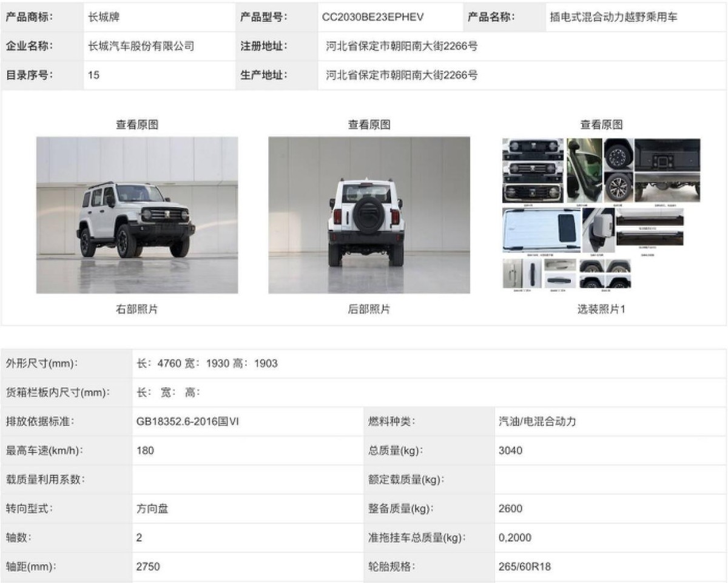Select registered address value in 注册地址 row
The height and width of the screenshot is (583, 728).
pyautogui.click(x=402, y=46)
